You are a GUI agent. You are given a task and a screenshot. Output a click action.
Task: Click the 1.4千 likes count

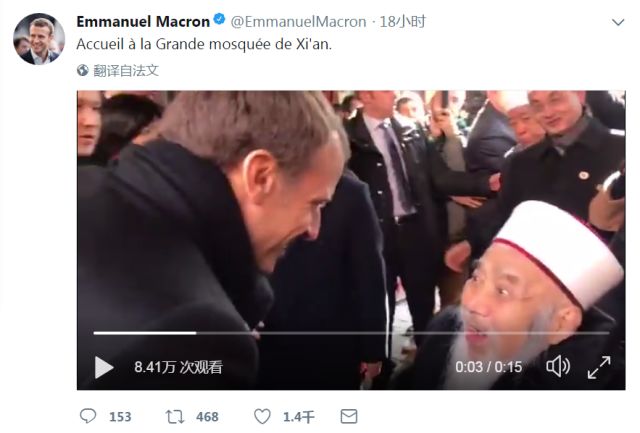click(299, 417)
